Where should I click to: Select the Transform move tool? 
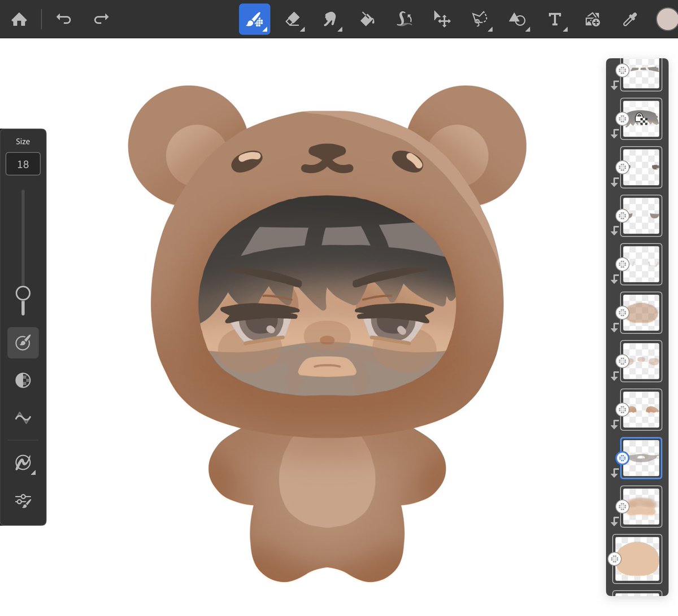coord(442,19)
